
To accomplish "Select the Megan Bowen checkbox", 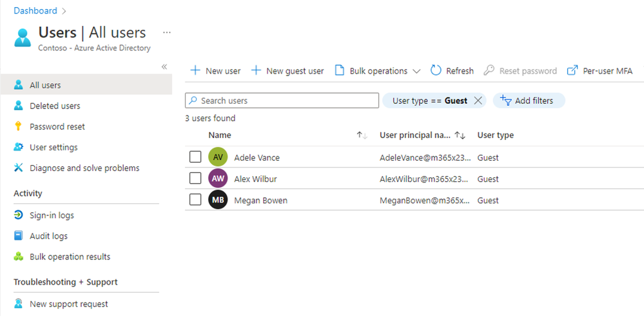I will coord(195,199).
